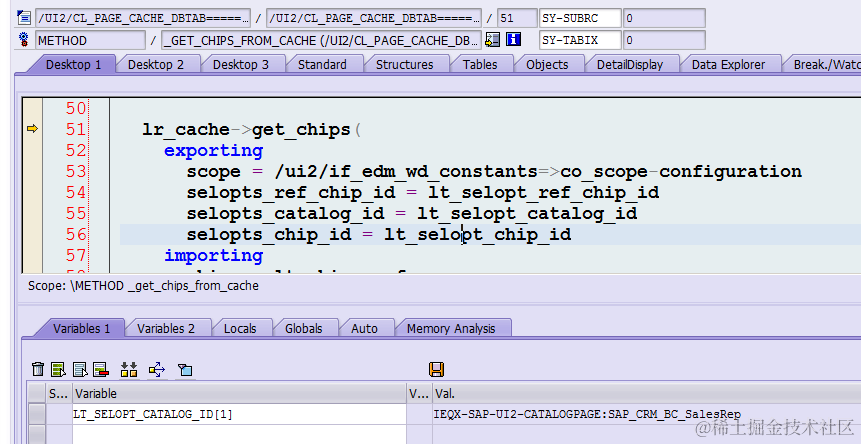This screenshot has width=861, height=444.
Task: Select the Variables 2 tab
Action: (x=166, y=328)
